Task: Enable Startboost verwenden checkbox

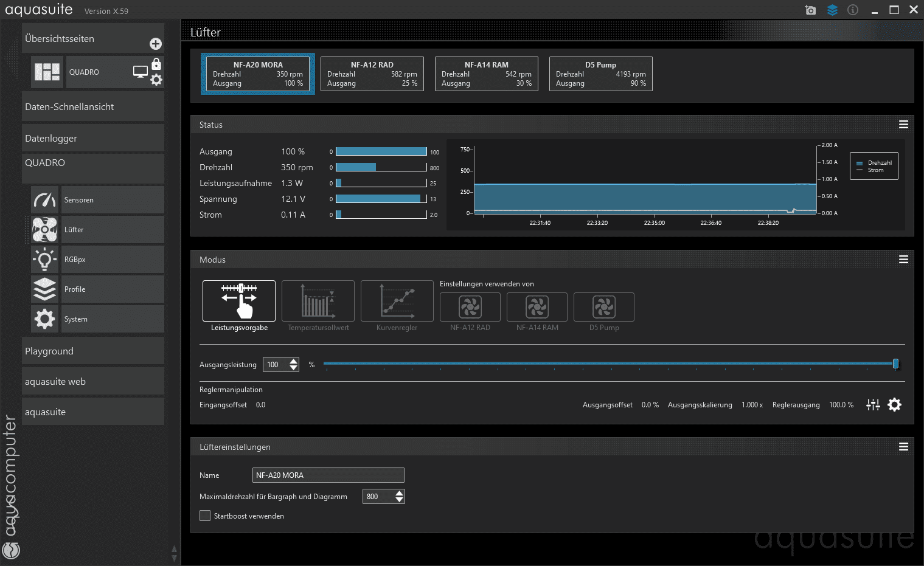Action: pos(205,516)
